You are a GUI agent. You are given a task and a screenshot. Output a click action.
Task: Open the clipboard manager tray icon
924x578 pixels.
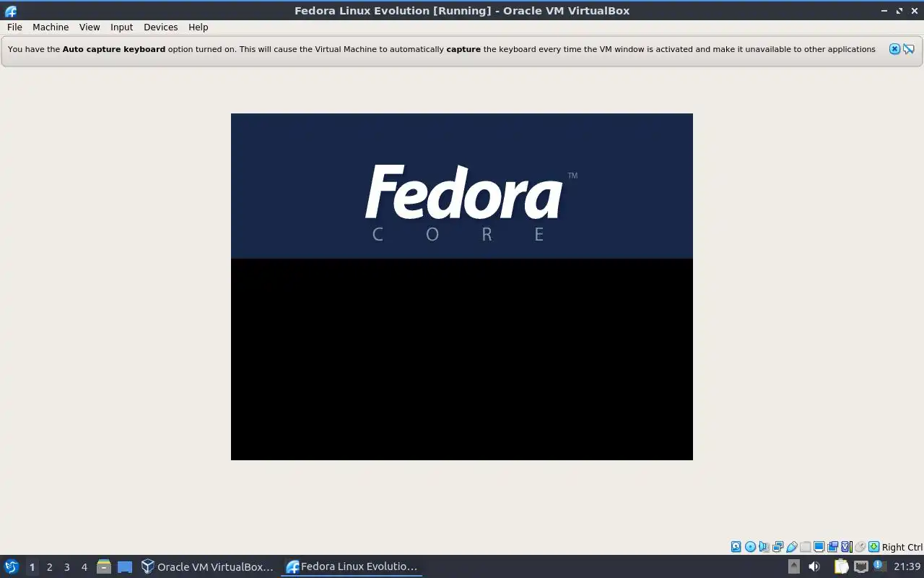point(842,566)
